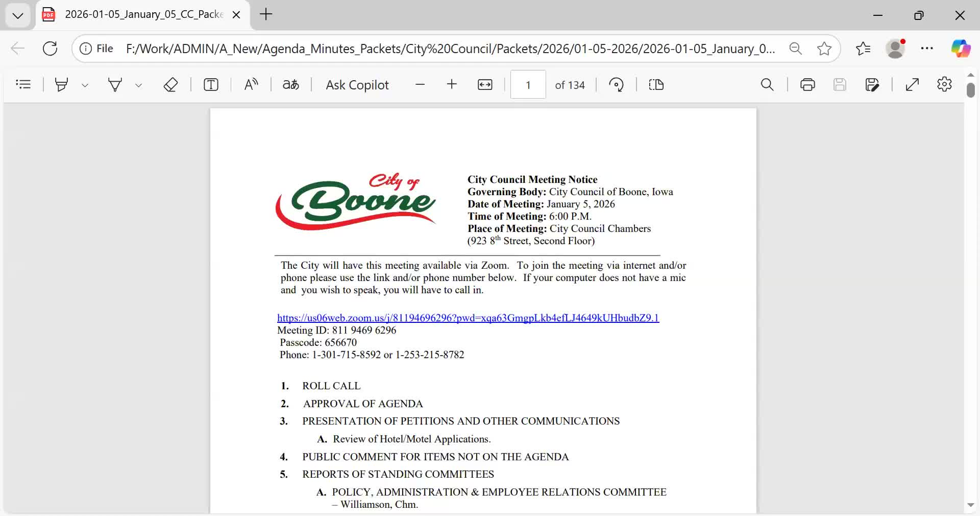Click the scroll up arrow

tap(971, 75)
